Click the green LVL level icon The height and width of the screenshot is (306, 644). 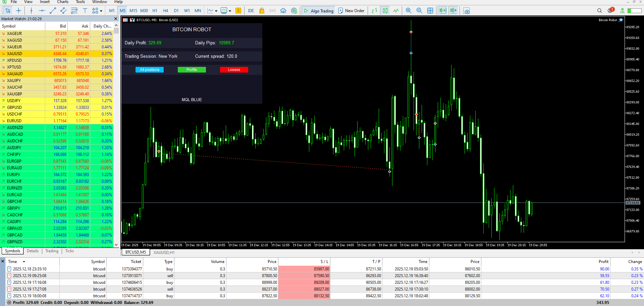coord(622,11)
